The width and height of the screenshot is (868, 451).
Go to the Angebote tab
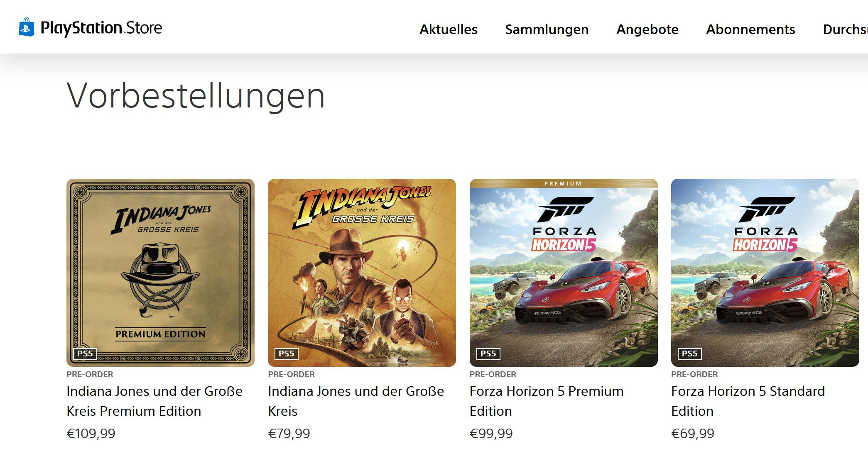click(647, 29)
